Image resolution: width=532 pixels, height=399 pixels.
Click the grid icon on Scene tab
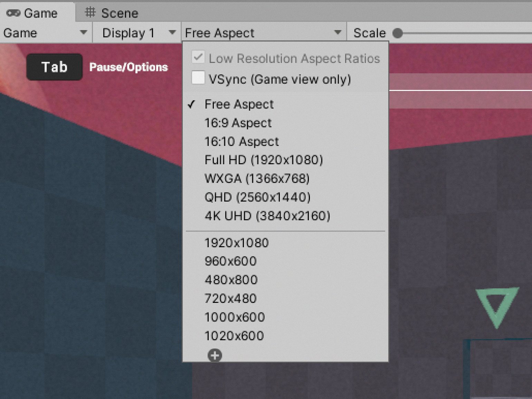(90, 13)
